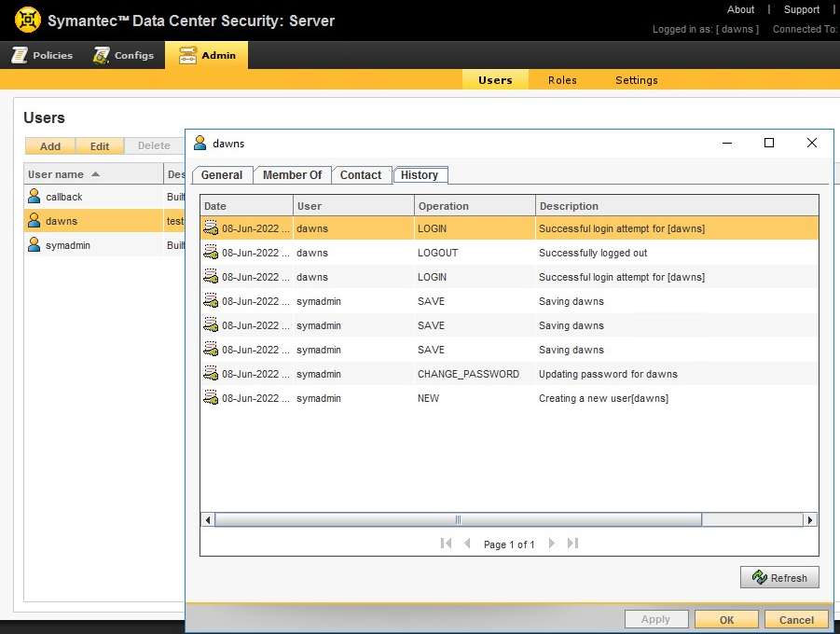Go to next history page
This screenshot has height=634, width=840.
[x=552, y=544]
